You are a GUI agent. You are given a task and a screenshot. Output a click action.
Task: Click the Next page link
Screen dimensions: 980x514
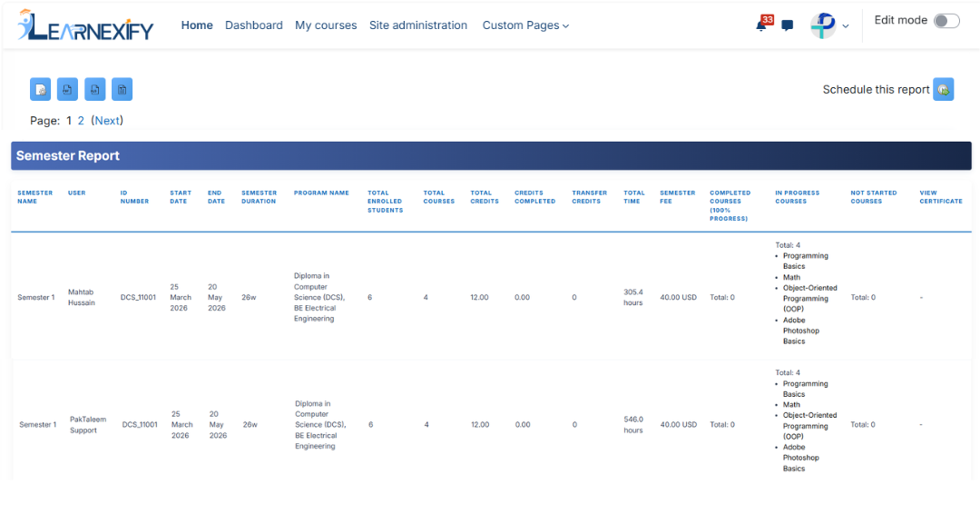point(107,121)
